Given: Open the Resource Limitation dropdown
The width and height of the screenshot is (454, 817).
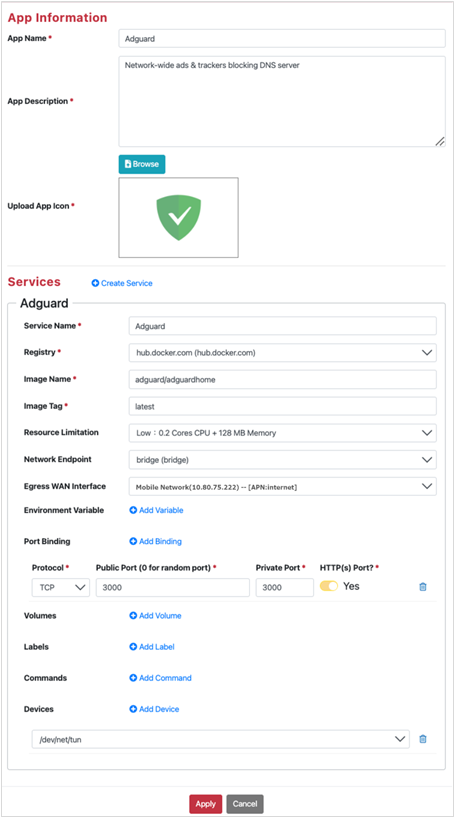Looking at the screenshot, I should pos(283,432).
